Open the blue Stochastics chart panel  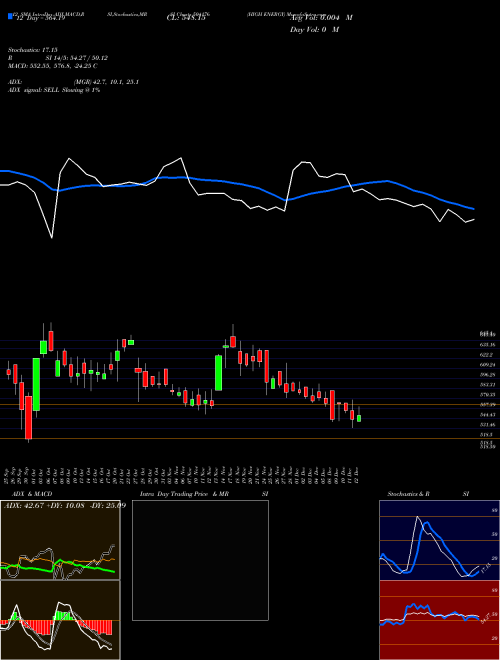(x=439, y=540)
